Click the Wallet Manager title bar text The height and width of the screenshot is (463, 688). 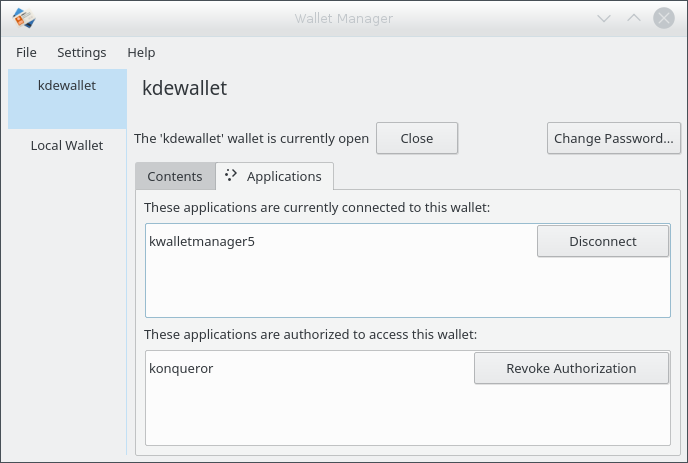pos(343,18)
